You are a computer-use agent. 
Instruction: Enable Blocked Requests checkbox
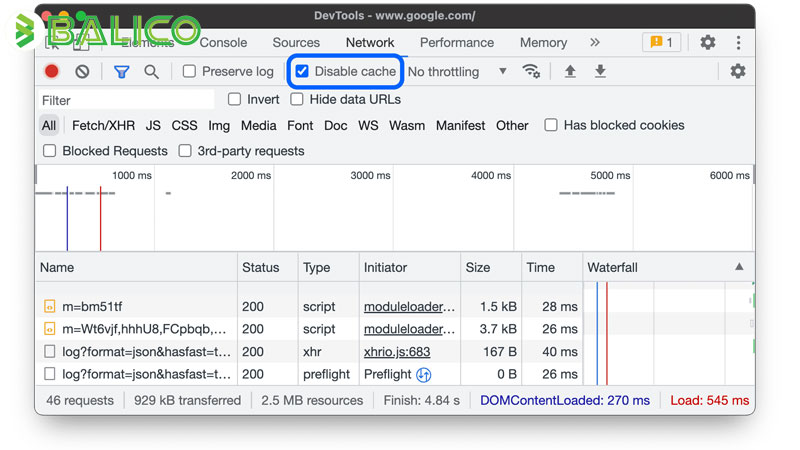coord(49,151)
